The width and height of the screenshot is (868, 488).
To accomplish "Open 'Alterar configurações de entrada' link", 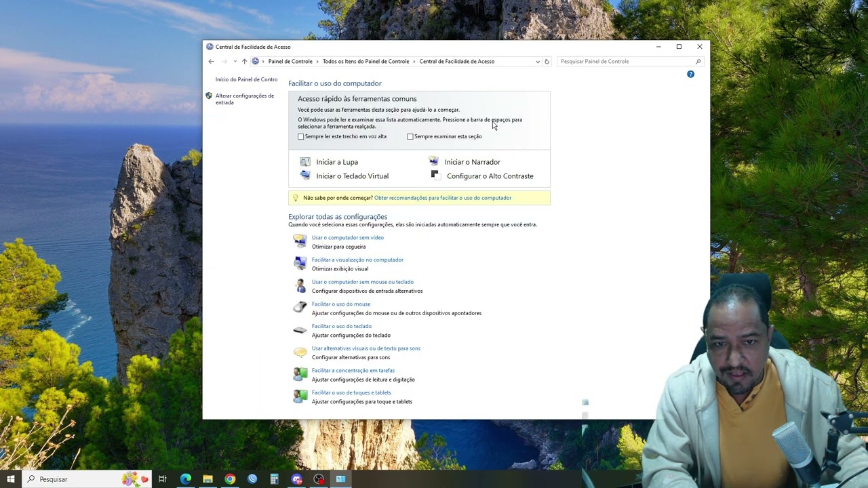I will [x=245, y=99].
